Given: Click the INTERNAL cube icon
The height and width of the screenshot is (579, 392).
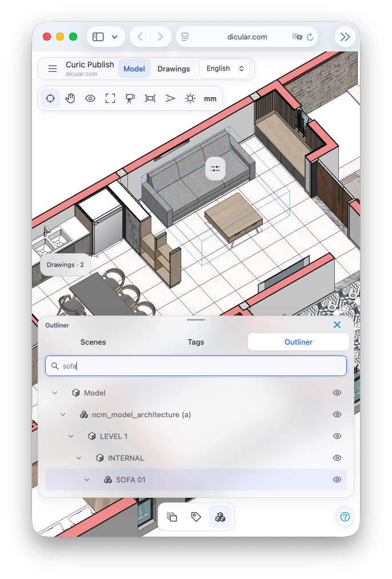Looking at the screenshot, I should (x=99, y=458).
